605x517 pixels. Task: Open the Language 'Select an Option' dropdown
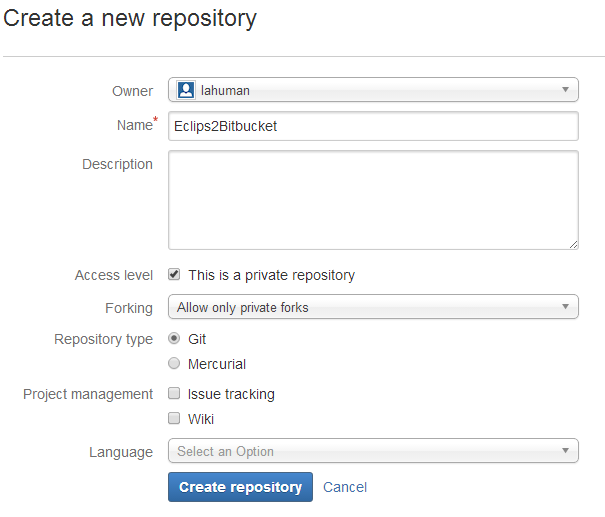(373, 451)
